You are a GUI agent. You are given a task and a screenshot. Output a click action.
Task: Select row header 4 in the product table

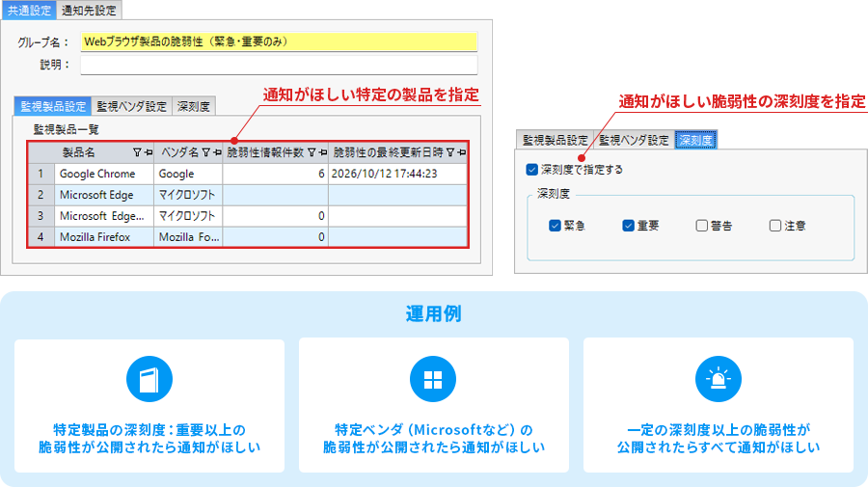(41, 237)
